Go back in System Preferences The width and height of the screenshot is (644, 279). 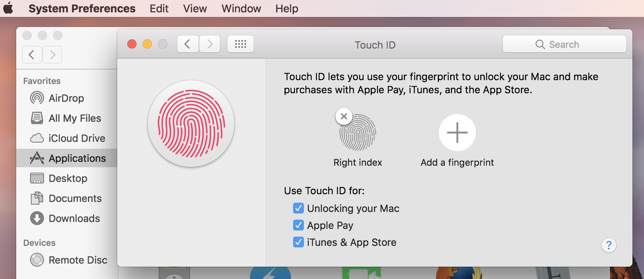(188, 44)
